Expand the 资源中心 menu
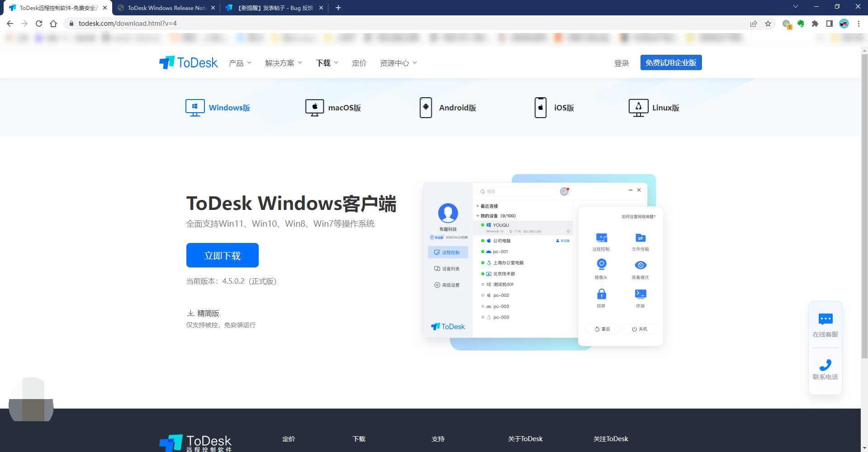The image size is (868, 452). click(x=398, y=63)
